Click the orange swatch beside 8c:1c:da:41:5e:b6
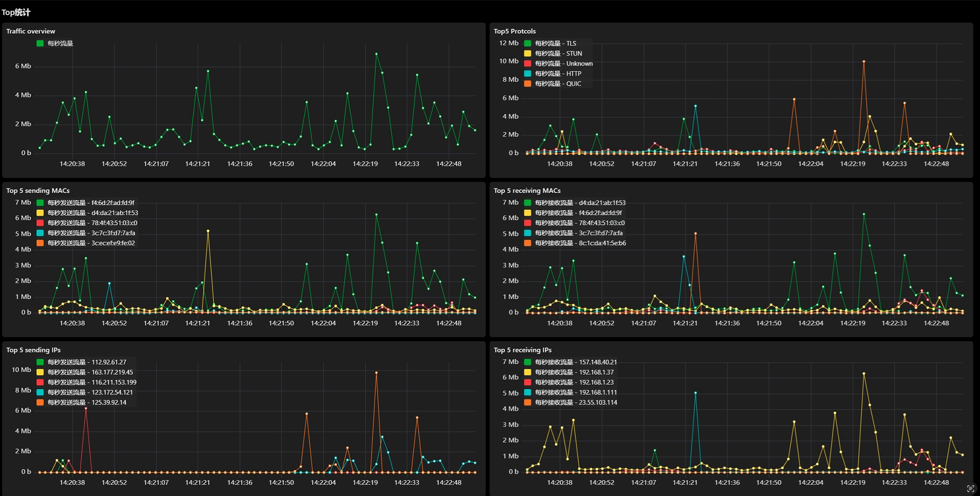This screenshot has width=980, height=496. click(527, 243)
